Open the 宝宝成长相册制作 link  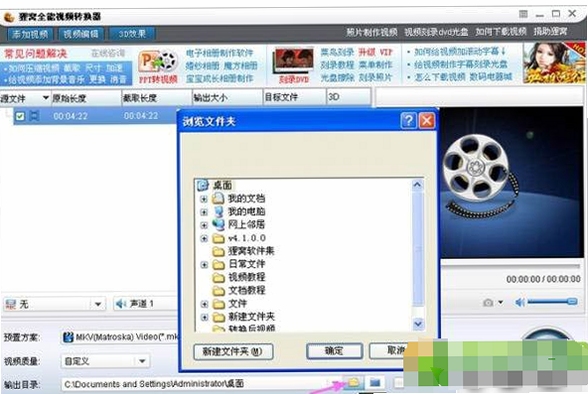(220, 79)
